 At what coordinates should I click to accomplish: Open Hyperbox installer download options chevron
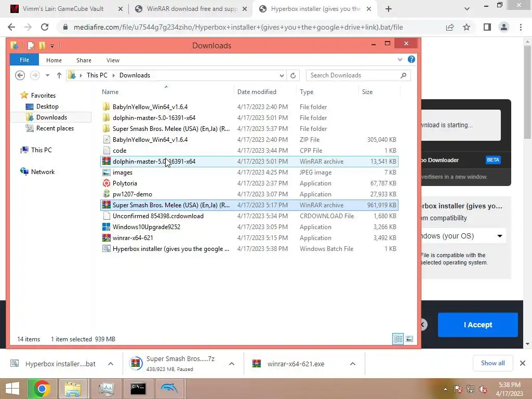pos(111,364)
